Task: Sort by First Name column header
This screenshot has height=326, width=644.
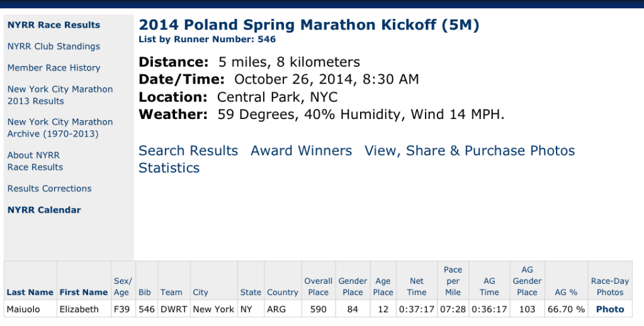Action: (x=84, y=293)
